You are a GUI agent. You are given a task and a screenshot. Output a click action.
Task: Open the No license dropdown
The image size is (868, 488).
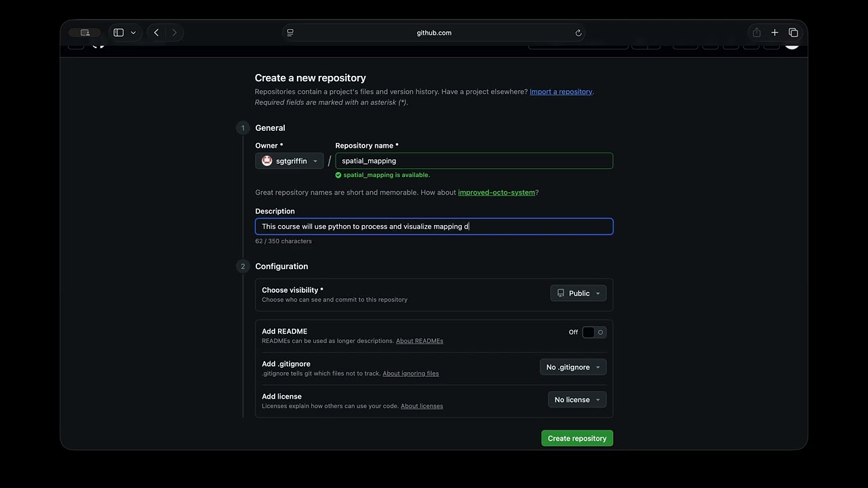[x=577, y=400]
